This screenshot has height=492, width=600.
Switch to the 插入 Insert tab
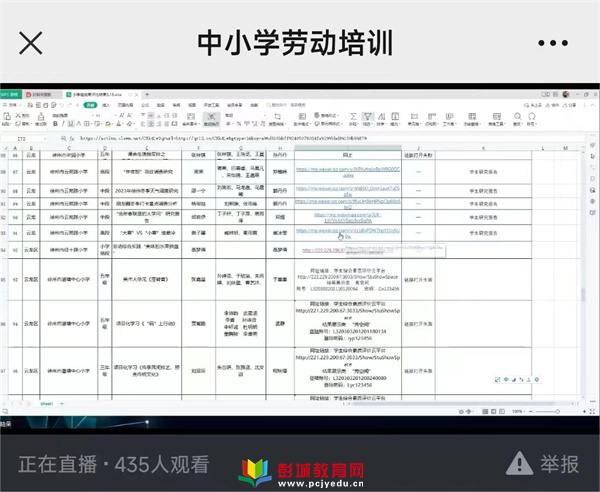click(x=106, y=105)
